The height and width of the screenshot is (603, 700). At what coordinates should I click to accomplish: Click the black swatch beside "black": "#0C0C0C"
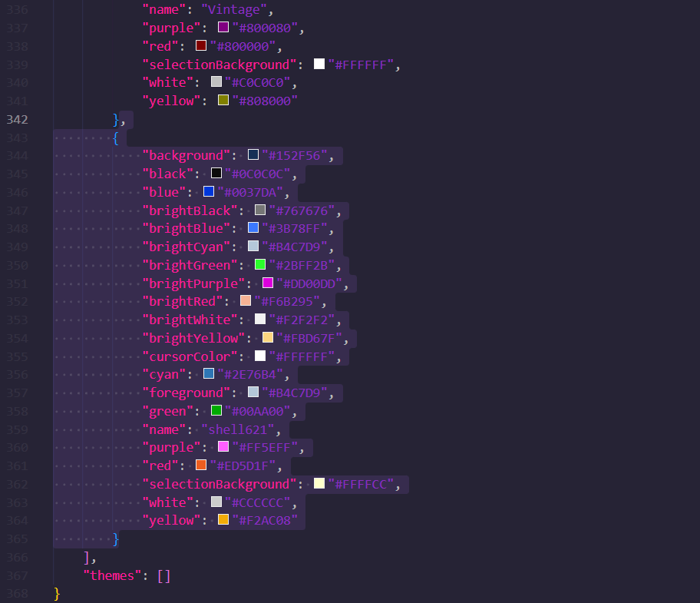(216, 173)
